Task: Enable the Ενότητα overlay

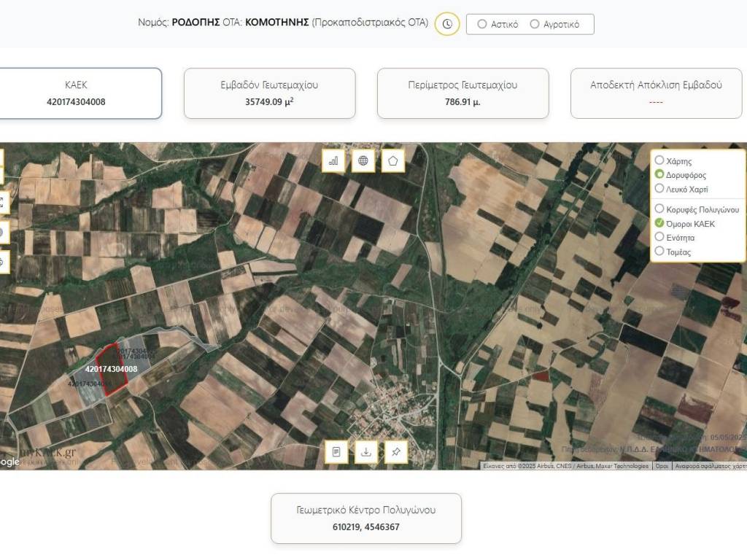Action: click(x=659, y=237)
